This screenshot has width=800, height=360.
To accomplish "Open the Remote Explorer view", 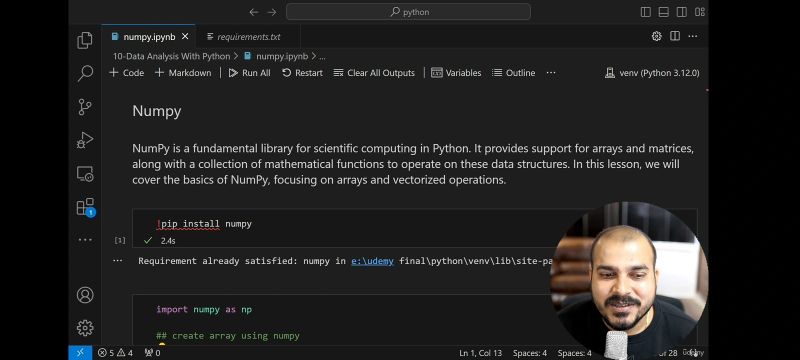I will click(x=85, y=173).
